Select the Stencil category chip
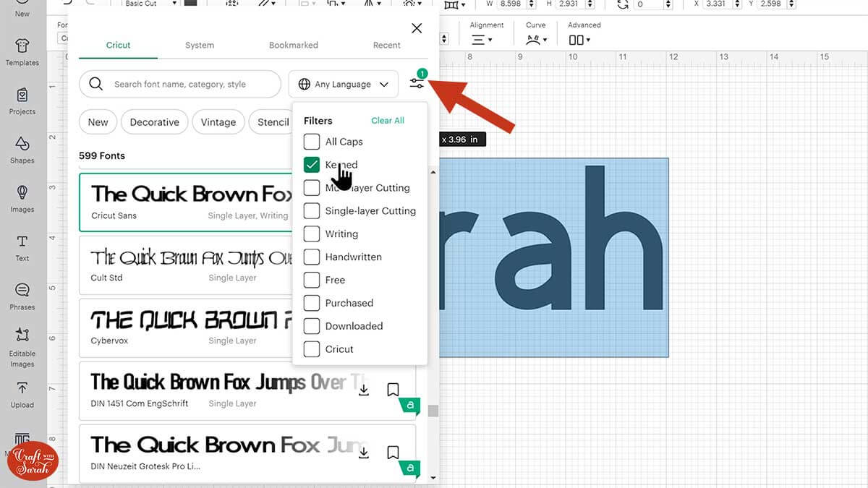868x488 pixels. click(x=271, y=122)
